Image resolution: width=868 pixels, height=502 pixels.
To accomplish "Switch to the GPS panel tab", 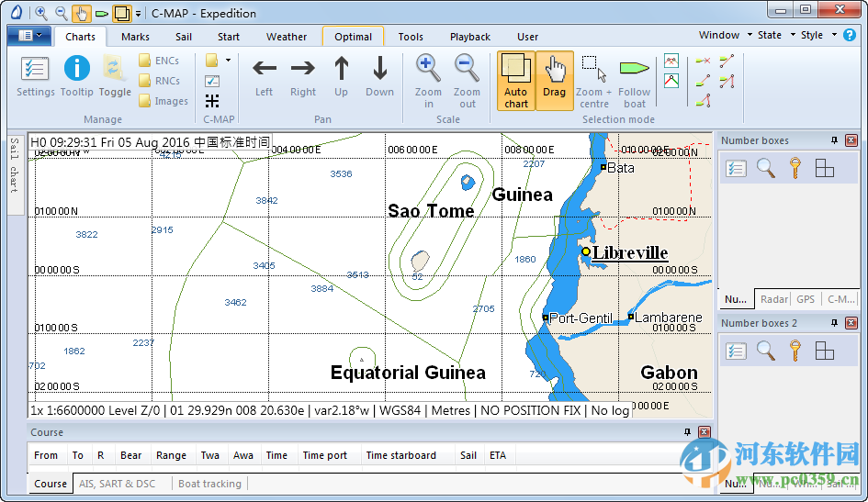I will pos(806,299).
